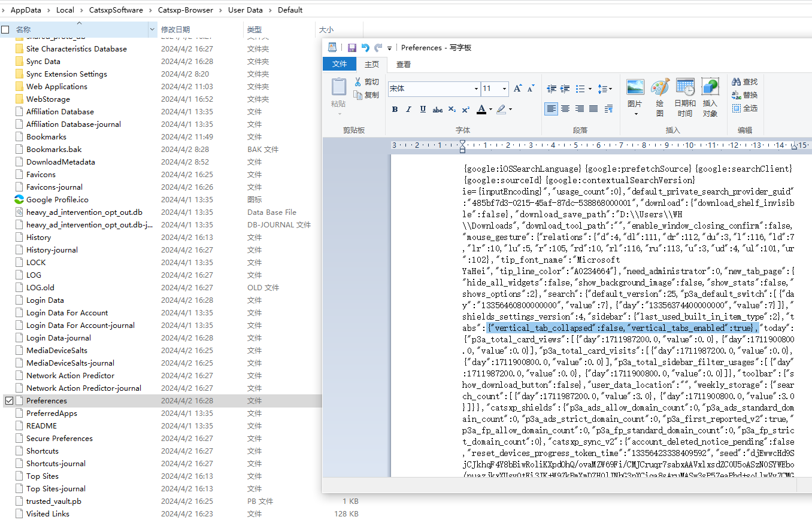Open the font size dropdown
Viewport: 812px width, 532px height.
point(504,89)
